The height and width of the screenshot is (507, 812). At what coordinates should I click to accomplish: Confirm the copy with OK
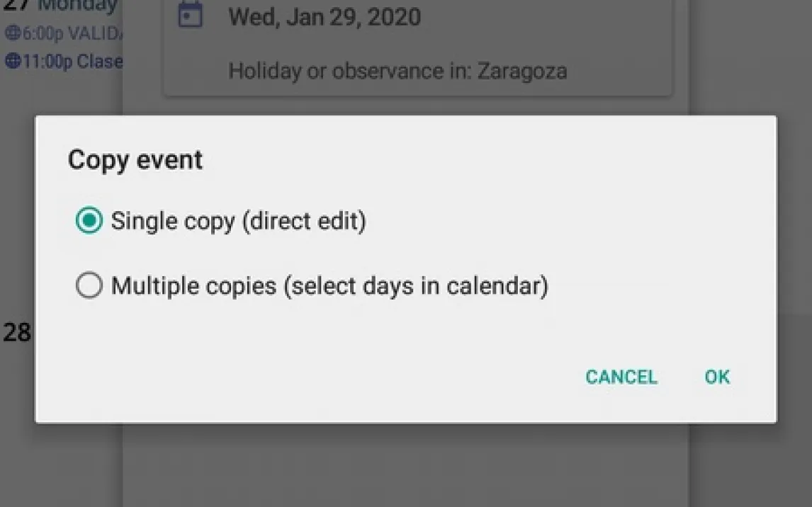point(716,377)
